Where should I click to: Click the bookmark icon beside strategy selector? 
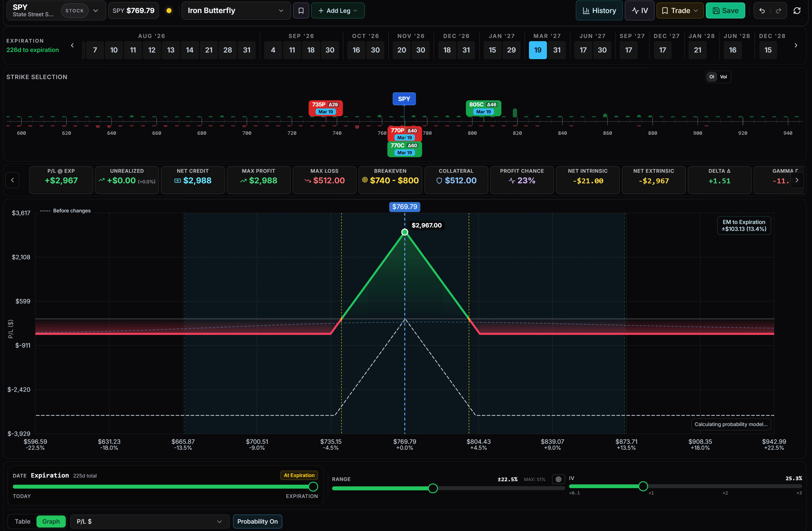coord(301,11)
